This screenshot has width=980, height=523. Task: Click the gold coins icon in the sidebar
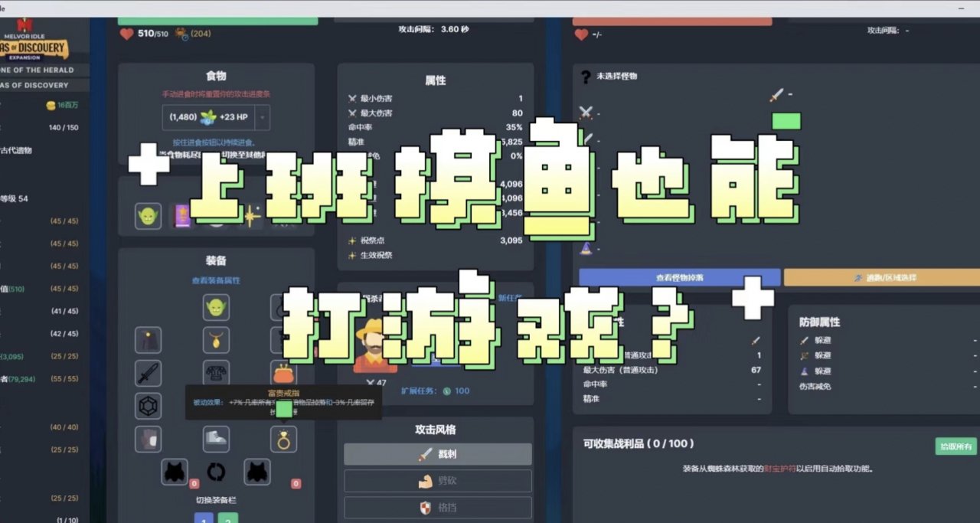[51, 105]
